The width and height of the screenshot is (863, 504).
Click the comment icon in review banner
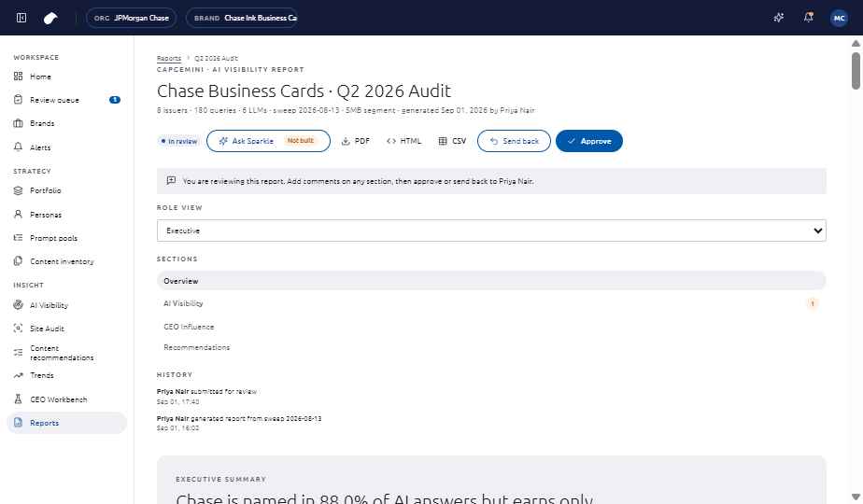click(x=171, y=180)
